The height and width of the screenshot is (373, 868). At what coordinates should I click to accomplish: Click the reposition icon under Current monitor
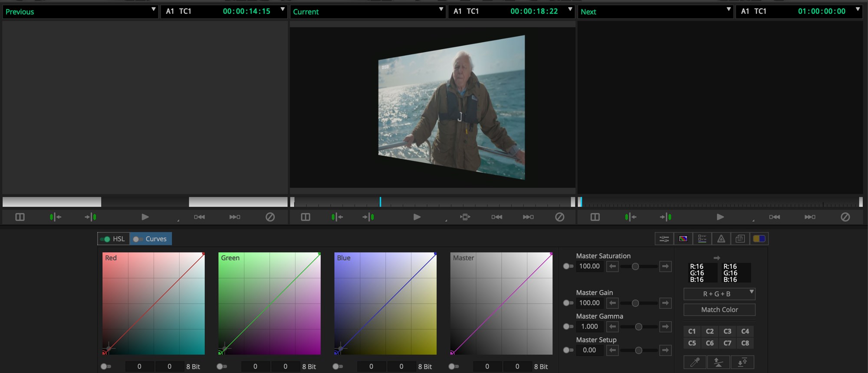click(465, 217)
